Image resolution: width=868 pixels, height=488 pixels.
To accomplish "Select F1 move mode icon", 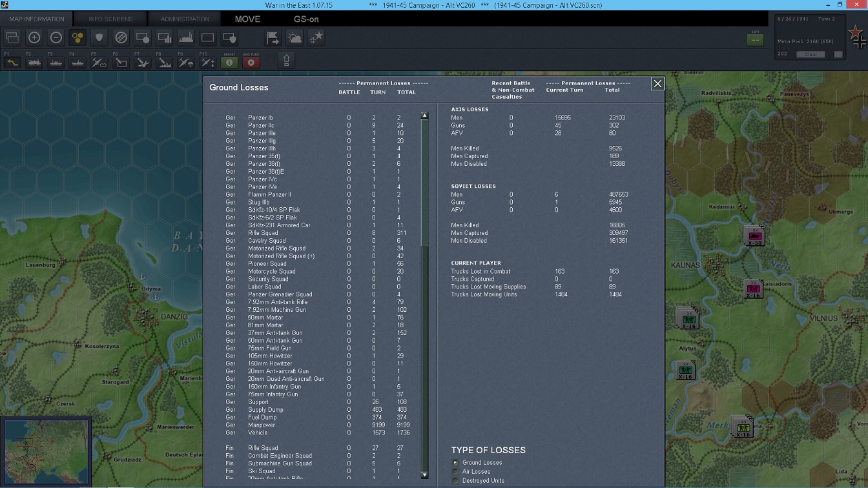I will pyautogui.click(x=12, y=62).
